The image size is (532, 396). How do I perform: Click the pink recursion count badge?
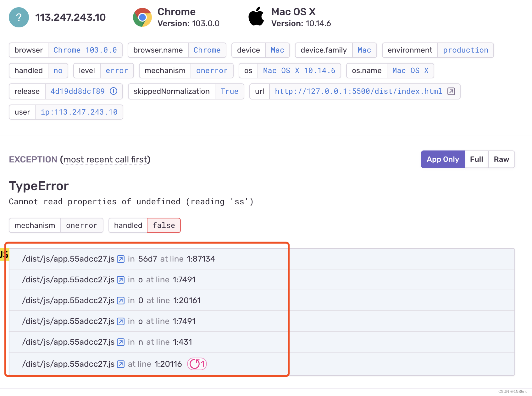tap(197, 364)
